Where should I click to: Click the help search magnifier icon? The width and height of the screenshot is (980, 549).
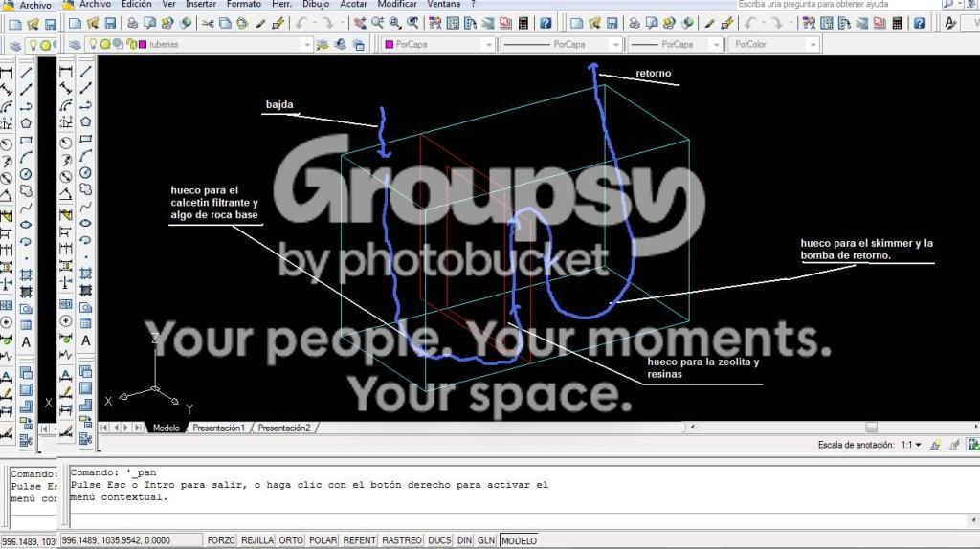click(x=948, y=4)
